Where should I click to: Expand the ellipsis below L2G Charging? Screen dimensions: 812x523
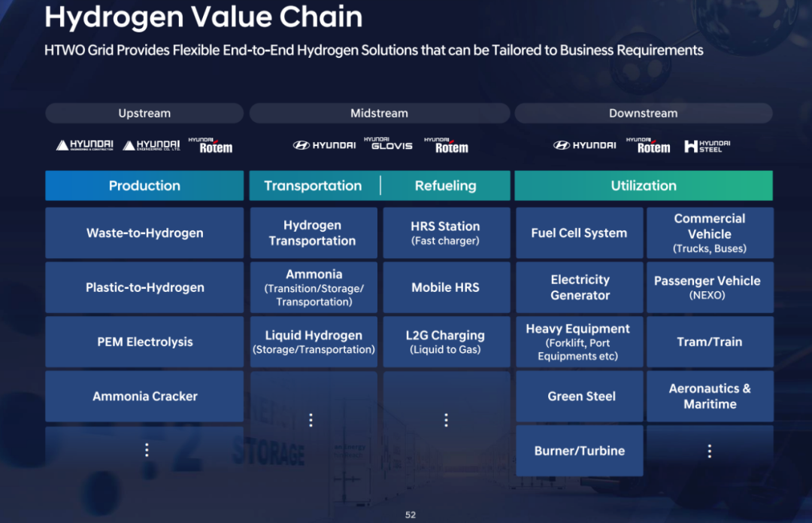coord(446,420)
